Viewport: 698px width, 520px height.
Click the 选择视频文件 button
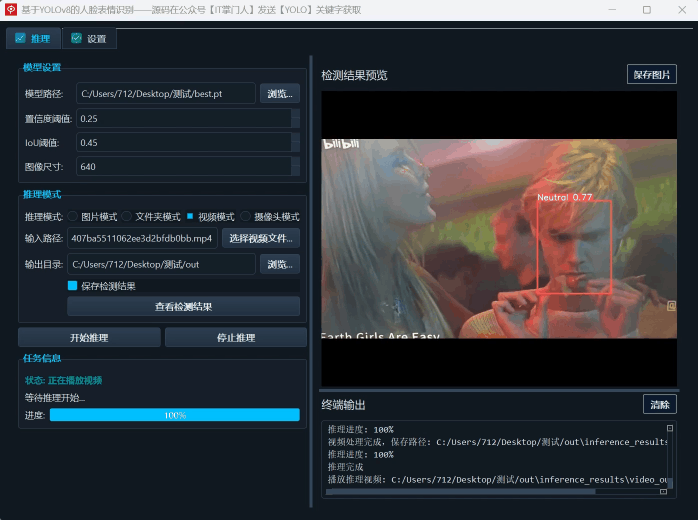pos(261,238)
